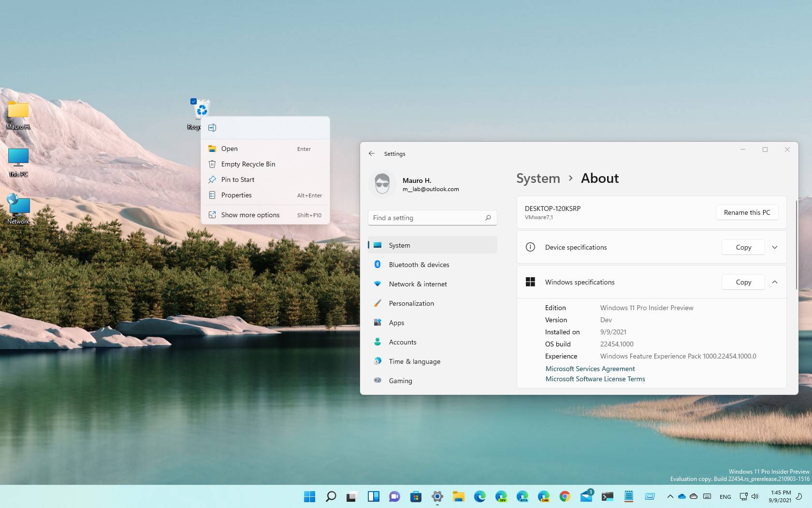The width and height of the screenshot is (812, 508).
Task: Open Bluetooth & devices settings
Action: point(419,265)
